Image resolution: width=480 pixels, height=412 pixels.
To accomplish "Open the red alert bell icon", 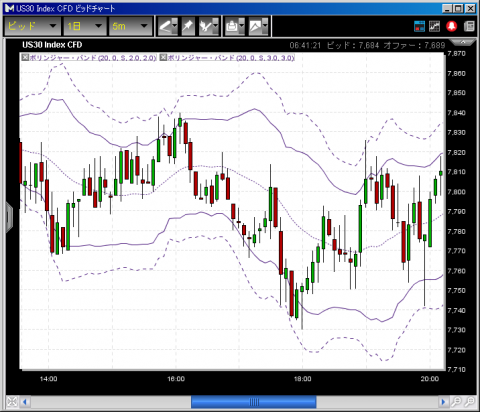I will click(x=452, y=26).
